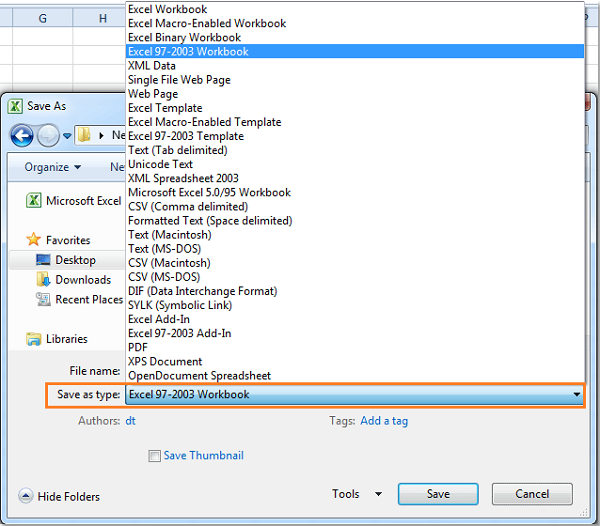600x526 pixels.
Task: Open the Tools dropdown menu
Action: pos(357,494)
